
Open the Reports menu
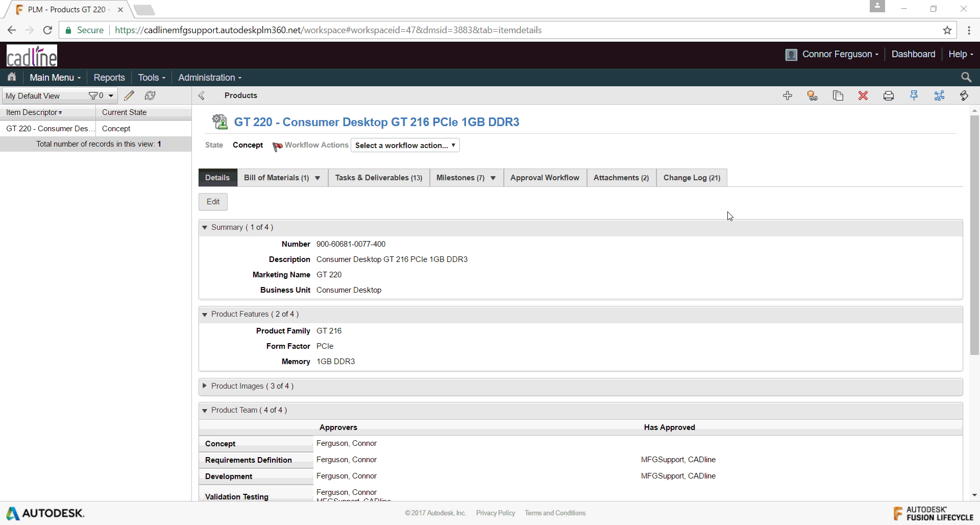click(109, 77)
